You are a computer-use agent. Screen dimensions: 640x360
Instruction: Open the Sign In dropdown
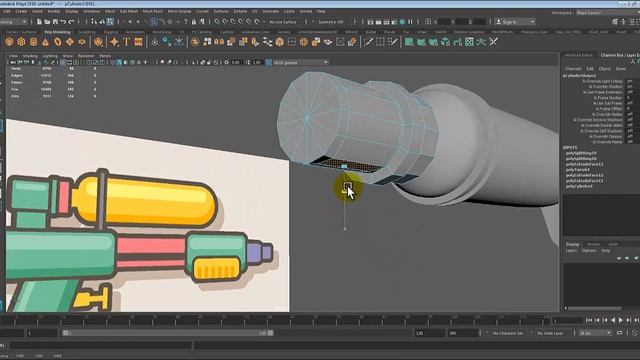click(x=515, y=22)
